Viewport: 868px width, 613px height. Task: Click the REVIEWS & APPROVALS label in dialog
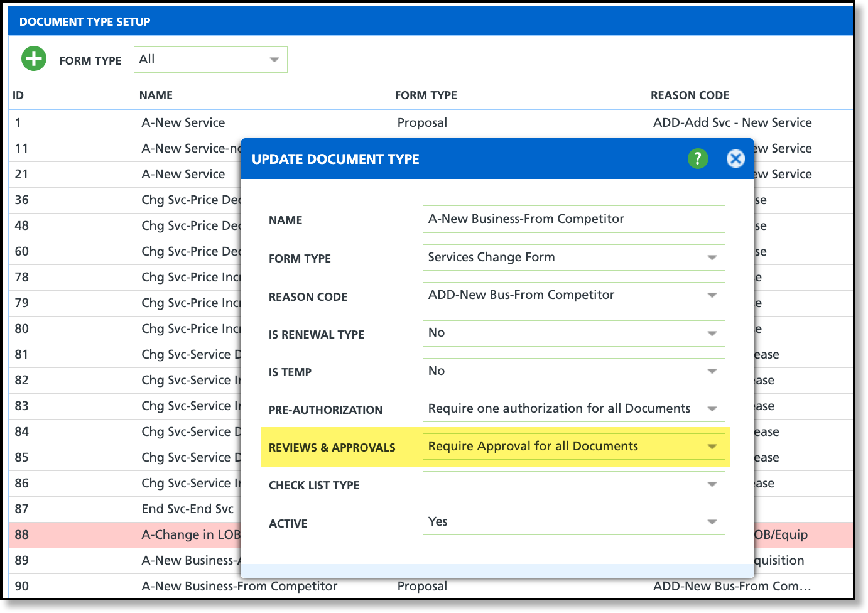pos(332,448)
